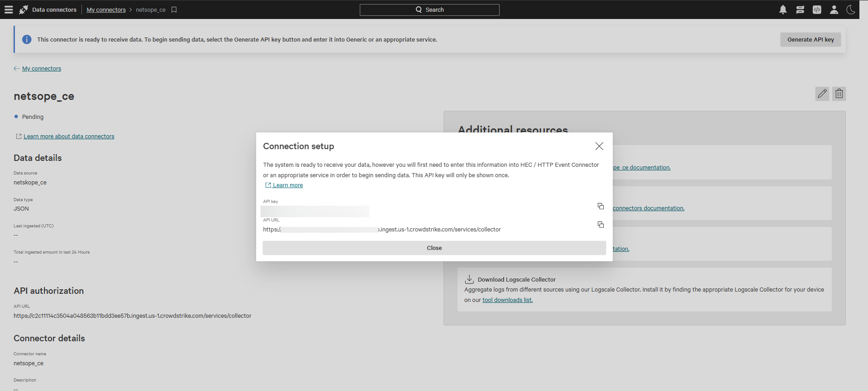Click the Close button in the dialog
This screenshot has width=868, height=391.
coord(434,248)
